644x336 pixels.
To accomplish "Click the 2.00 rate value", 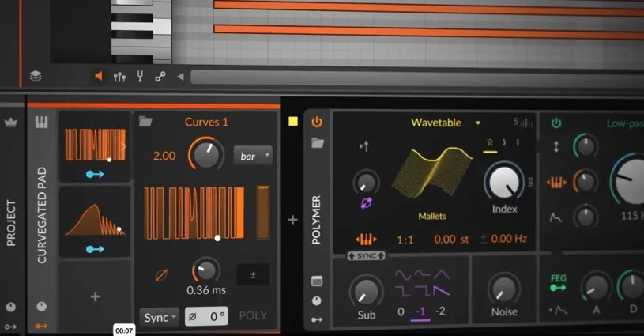I will [164, 156].
